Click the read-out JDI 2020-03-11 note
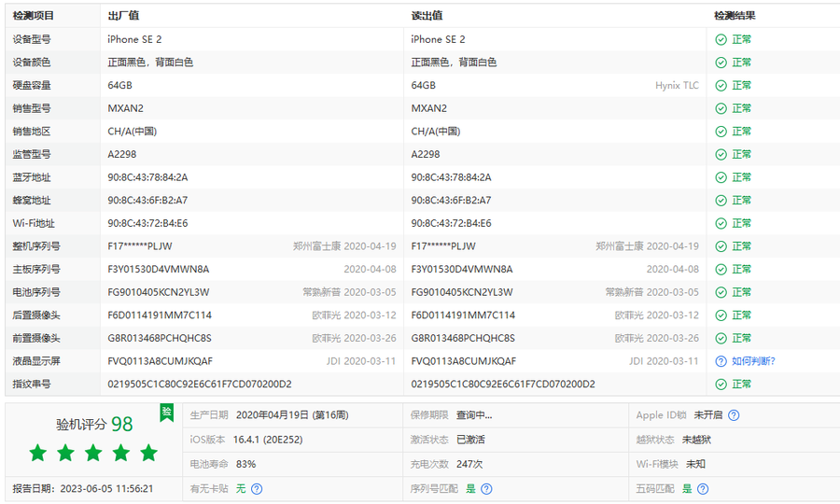The height and width of the screenshot is (504, 840). 665,361
